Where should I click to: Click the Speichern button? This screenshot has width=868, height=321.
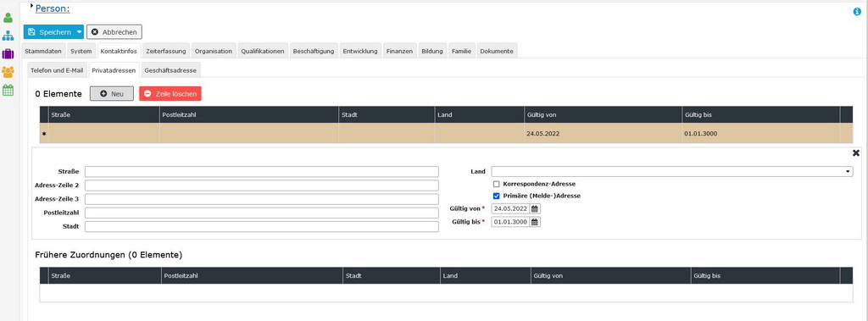coord(49,32)
